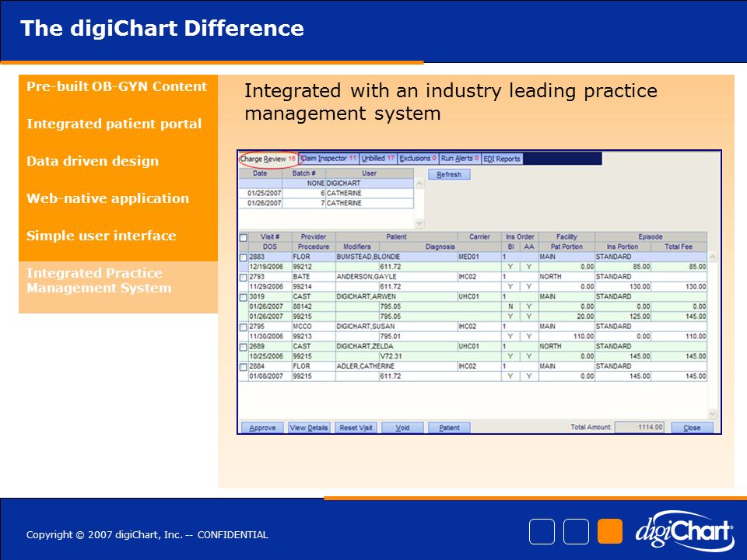Check the box for visit 2795

244,327
